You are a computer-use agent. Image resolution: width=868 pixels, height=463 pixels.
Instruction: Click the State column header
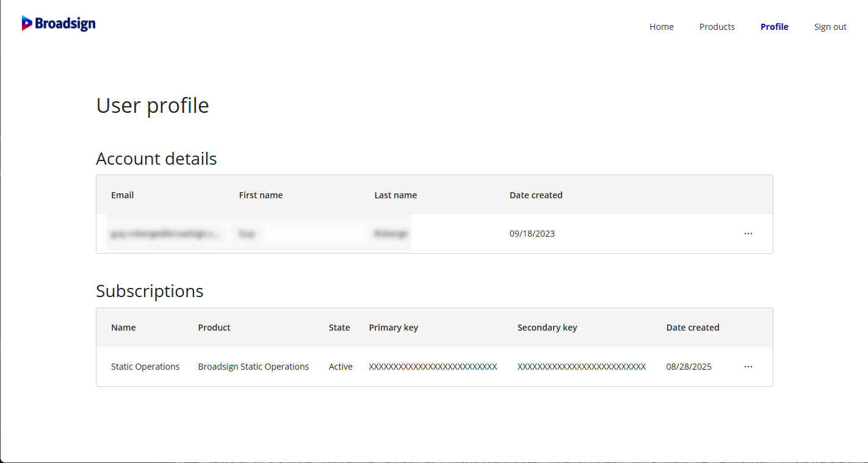(339, 328)
